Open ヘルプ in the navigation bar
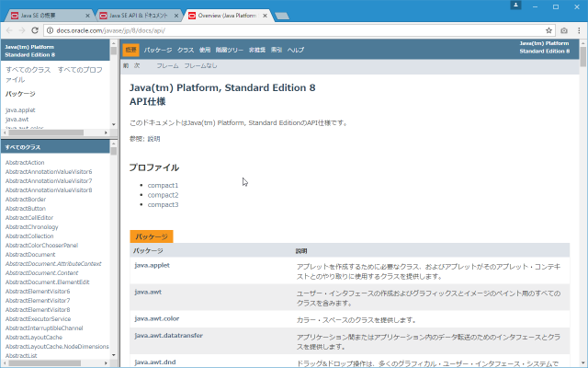The image size is (588, 368). pos(296,50)
